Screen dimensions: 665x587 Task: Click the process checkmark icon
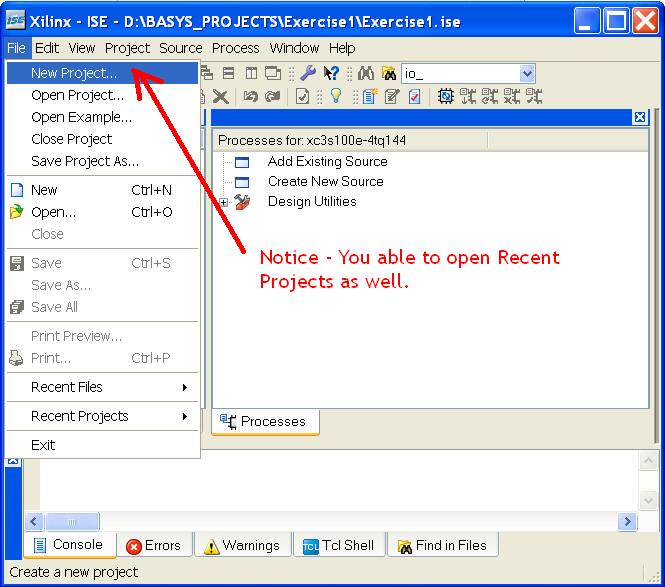click(x=534, y=97)
